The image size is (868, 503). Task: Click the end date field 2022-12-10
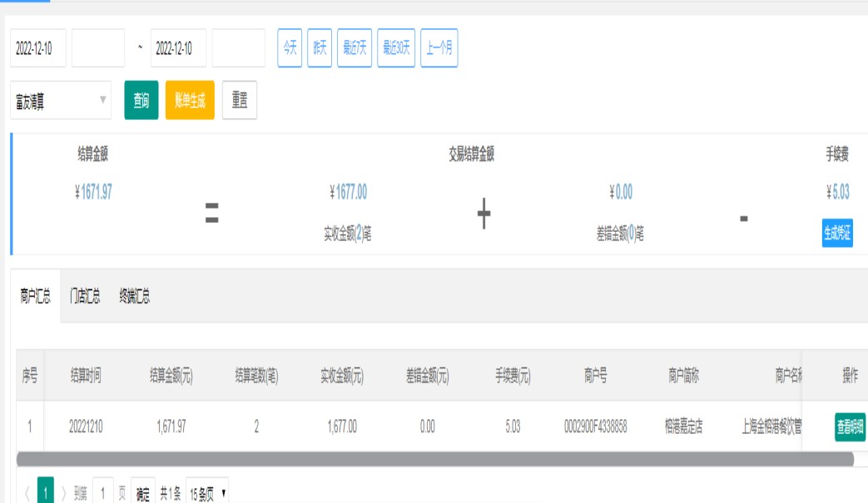point(178,48)
